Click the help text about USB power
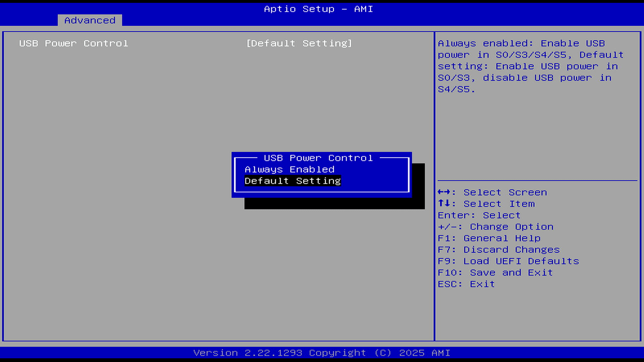The width and height of the screenshot is (644, 362). click(531, 66)
